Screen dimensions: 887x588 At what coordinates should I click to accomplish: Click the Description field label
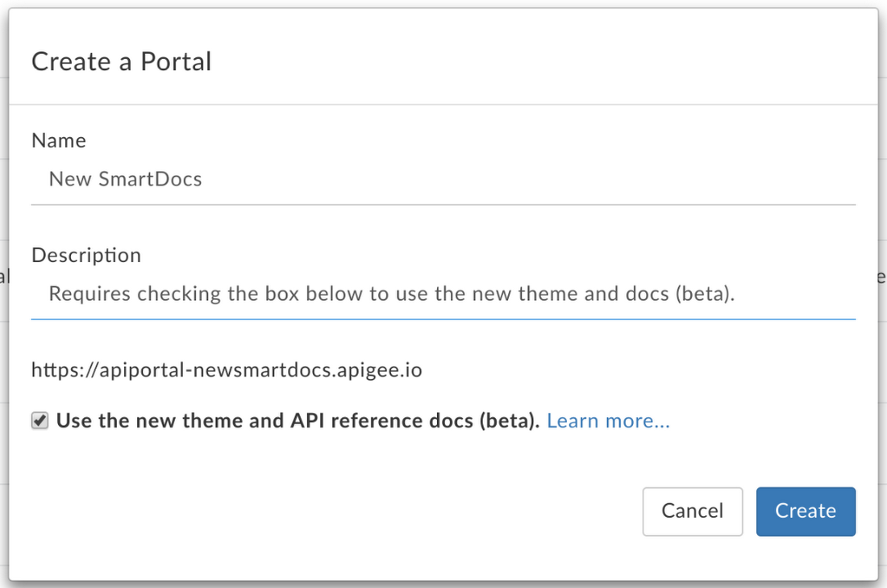coord(86,255)
